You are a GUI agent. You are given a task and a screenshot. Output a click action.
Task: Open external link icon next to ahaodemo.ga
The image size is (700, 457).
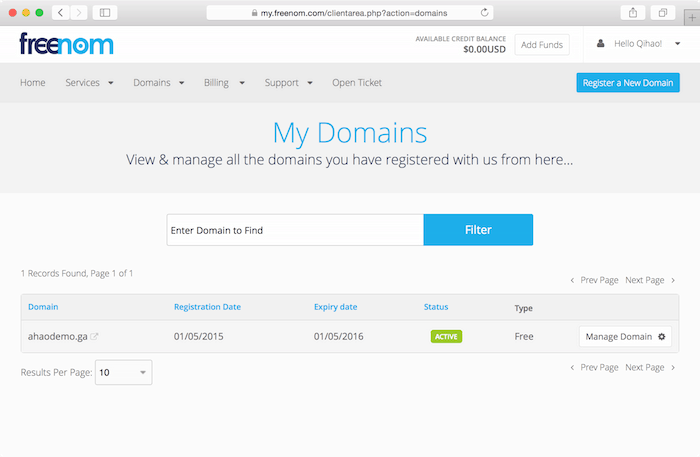pyautogui.click(x=94, y=337)
